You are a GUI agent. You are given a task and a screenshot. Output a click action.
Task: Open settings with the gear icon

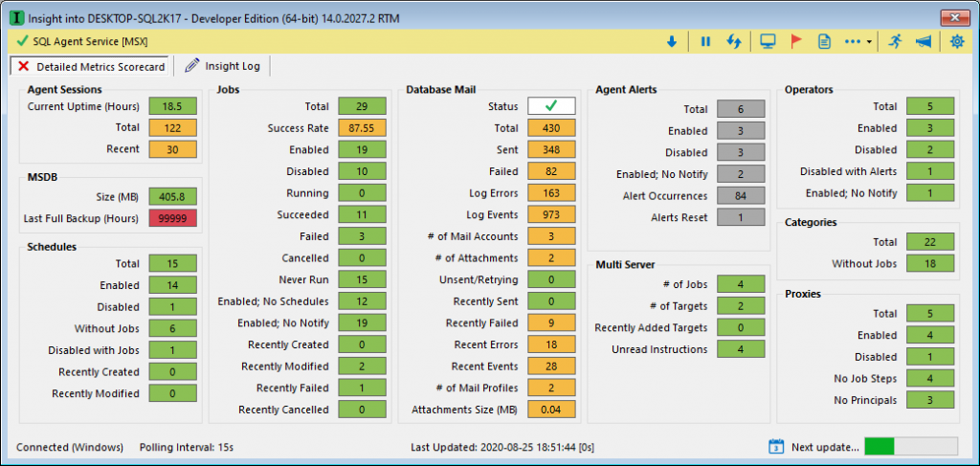[957, 42]
